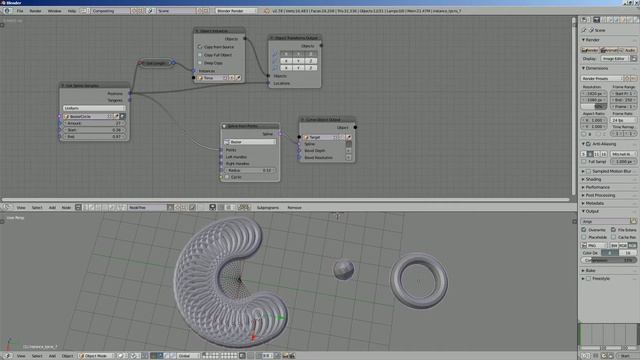The height and width of the screenshot is (360, 640).
Task: Open the Object Mode dropdown in 3D view
Action: pyautogui.click(x=97, y=356)
